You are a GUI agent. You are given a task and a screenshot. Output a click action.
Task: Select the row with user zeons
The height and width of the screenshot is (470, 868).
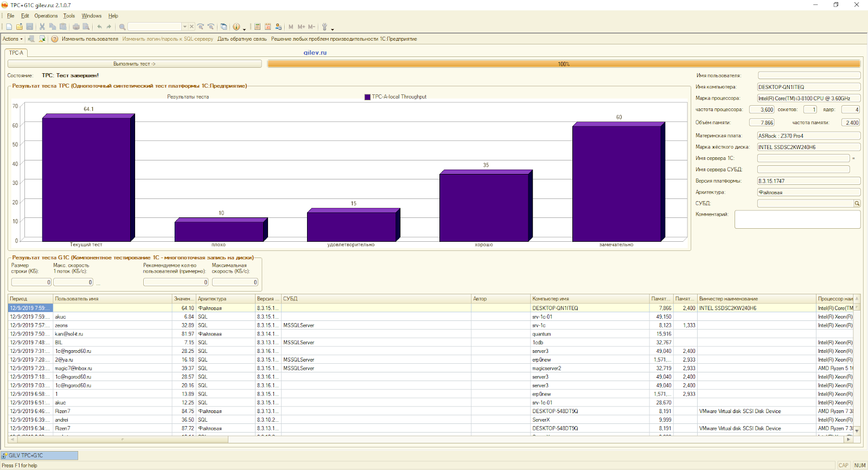tap(431, 325)
